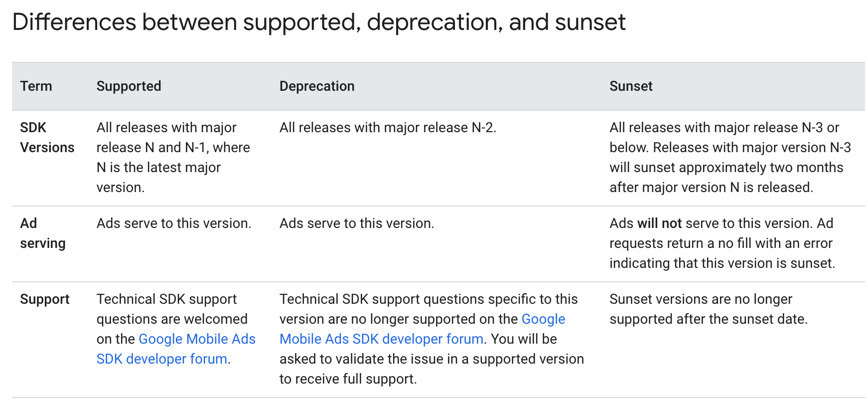Click 'Ads serve to this version' under Supported
The height and width of the screenshot is (413, 868).
pyautogui.click(x=174, y=223)
